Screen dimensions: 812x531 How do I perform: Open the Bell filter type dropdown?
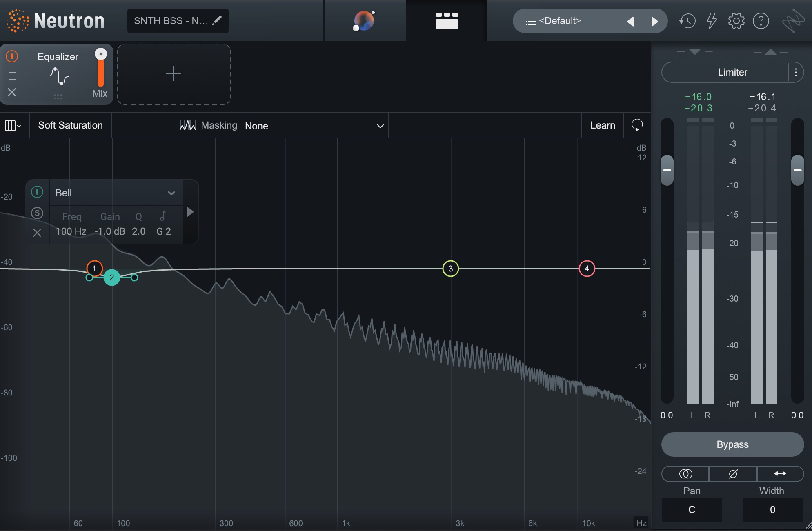[116, 193]
